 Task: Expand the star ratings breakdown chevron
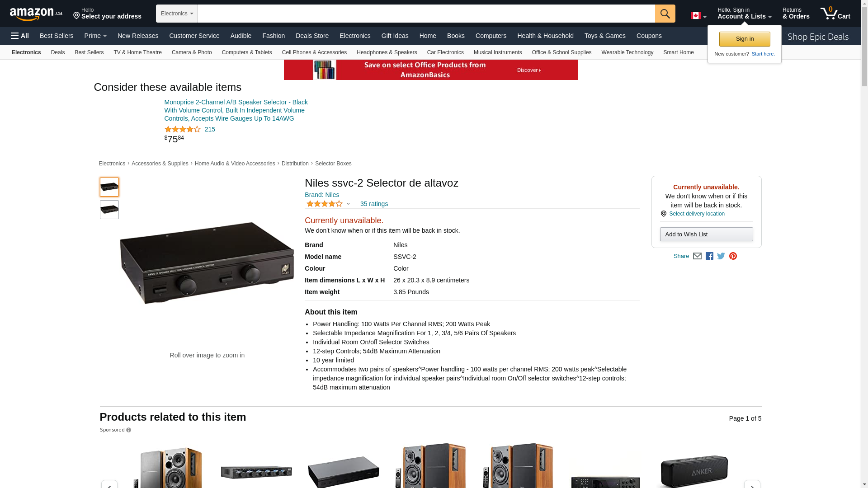(348, 204)
